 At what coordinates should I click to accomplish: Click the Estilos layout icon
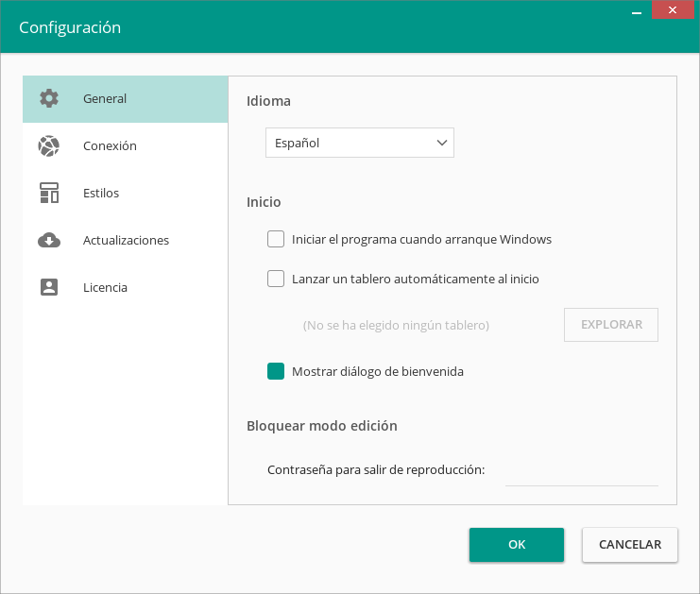point(49,193)
